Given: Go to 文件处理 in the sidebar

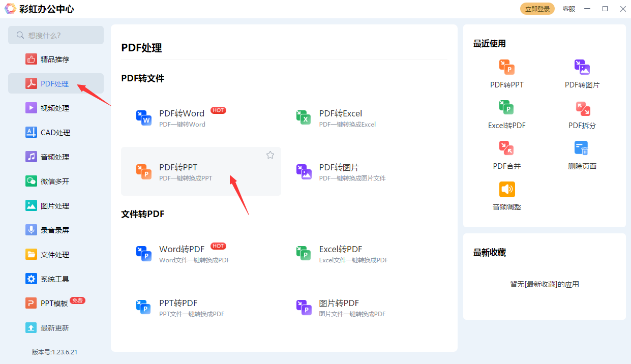Looking at the screenshot, I should pyautogui.click(x=56, y=254).
